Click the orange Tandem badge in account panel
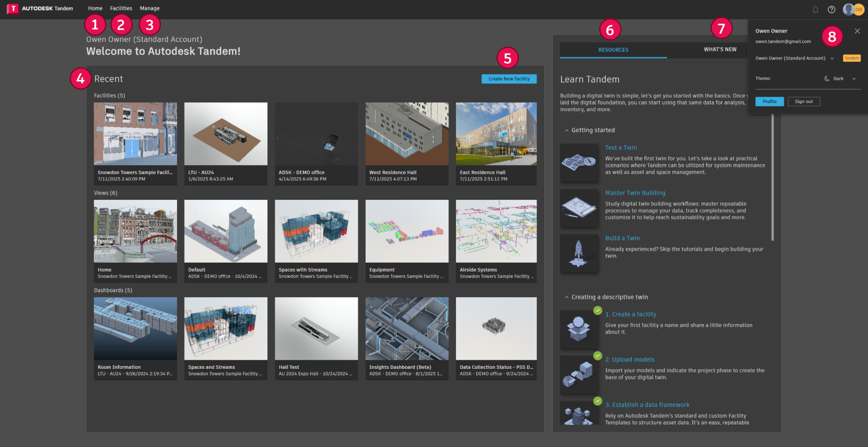This screenshot has width=868, height=447. 852,58
